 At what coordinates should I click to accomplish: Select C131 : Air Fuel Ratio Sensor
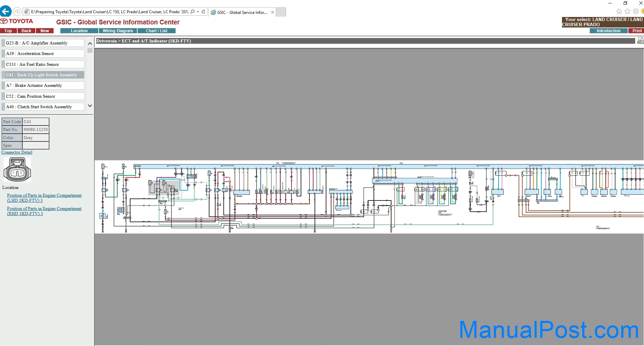click(x=43, y=64)
